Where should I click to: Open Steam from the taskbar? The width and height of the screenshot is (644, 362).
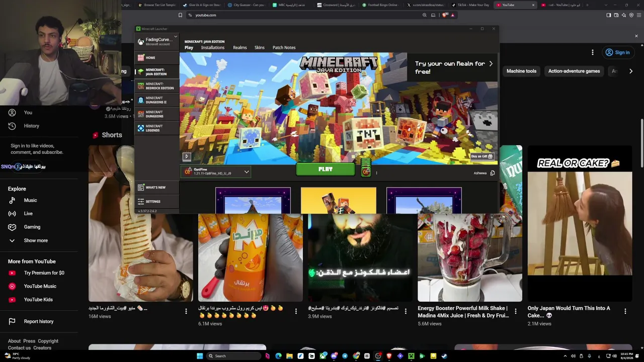click(444, 356)
